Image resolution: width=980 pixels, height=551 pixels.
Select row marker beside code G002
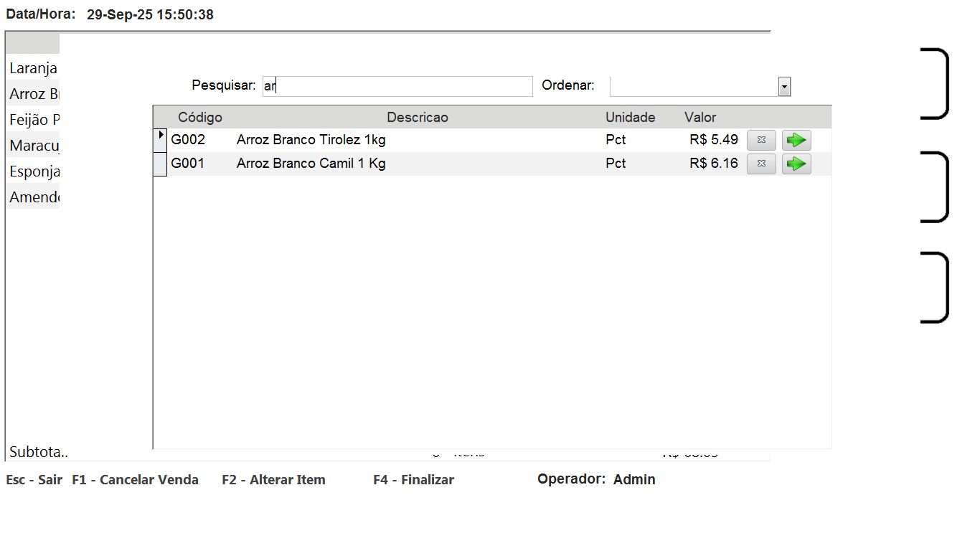pyautogui.click(x=160, y=140)
